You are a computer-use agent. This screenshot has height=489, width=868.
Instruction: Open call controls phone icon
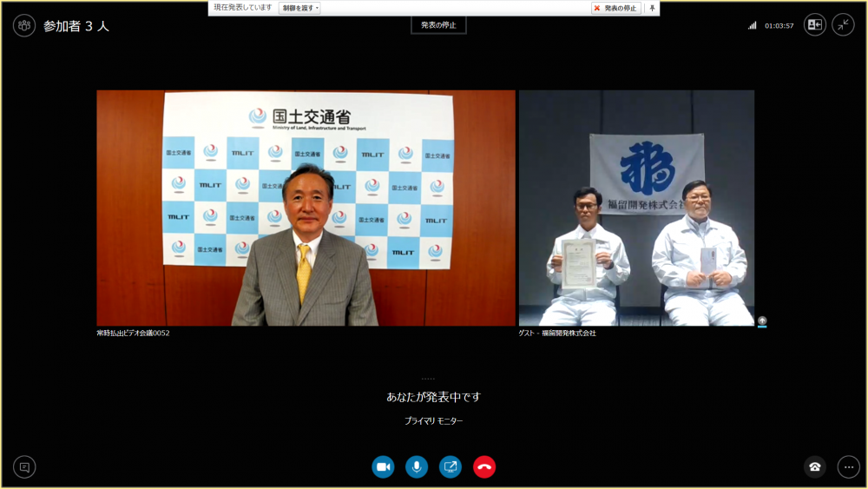click(814, 467)
